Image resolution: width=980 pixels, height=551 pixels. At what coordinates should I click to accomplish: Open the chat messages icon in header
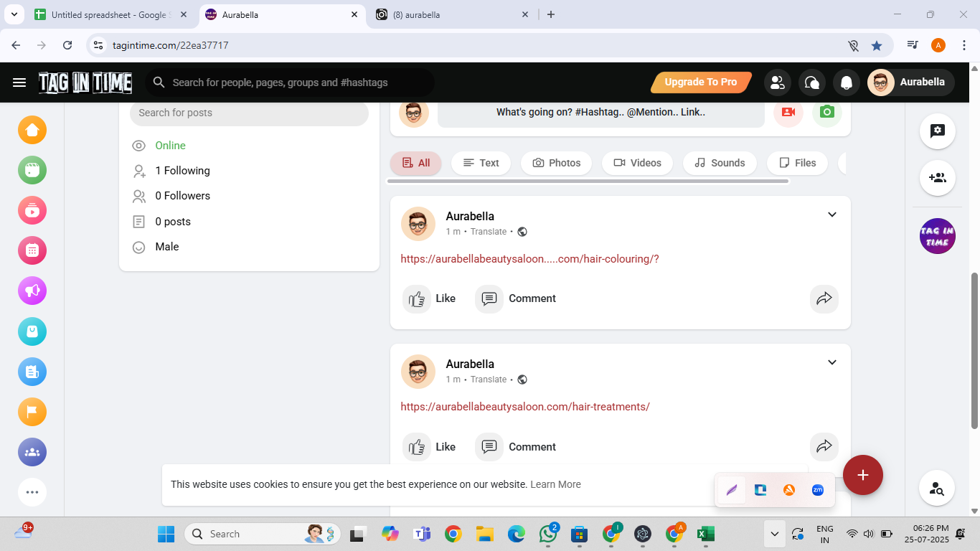[x=812, y=83]
